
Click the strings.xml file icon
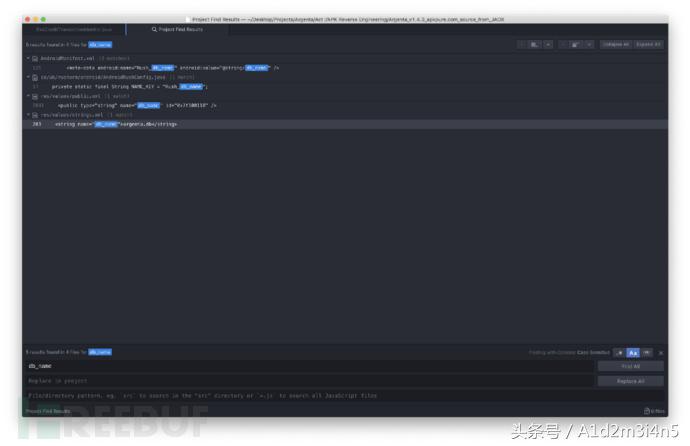click(35, 115)
